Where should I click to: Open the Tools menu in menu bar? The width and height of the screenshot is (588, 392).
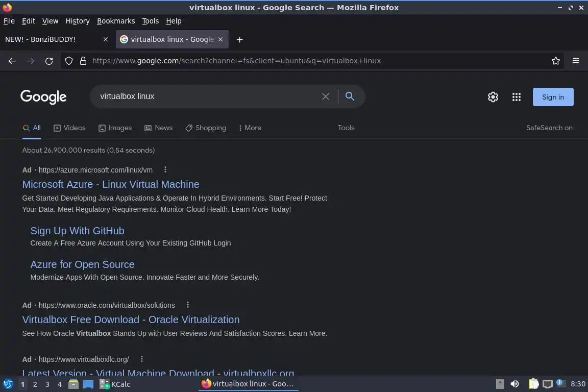pyautogui.click(x=151, y=21)
